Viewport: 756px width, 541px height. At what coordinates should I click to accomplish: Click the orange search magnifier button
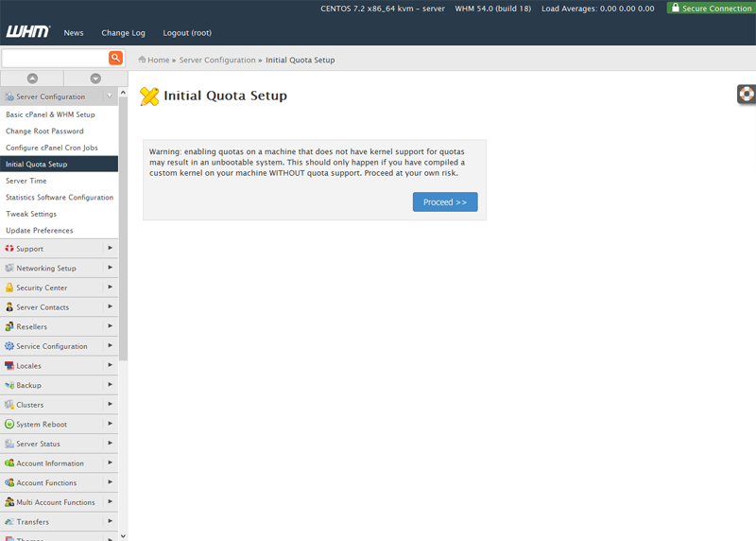(x=115, y=59)
